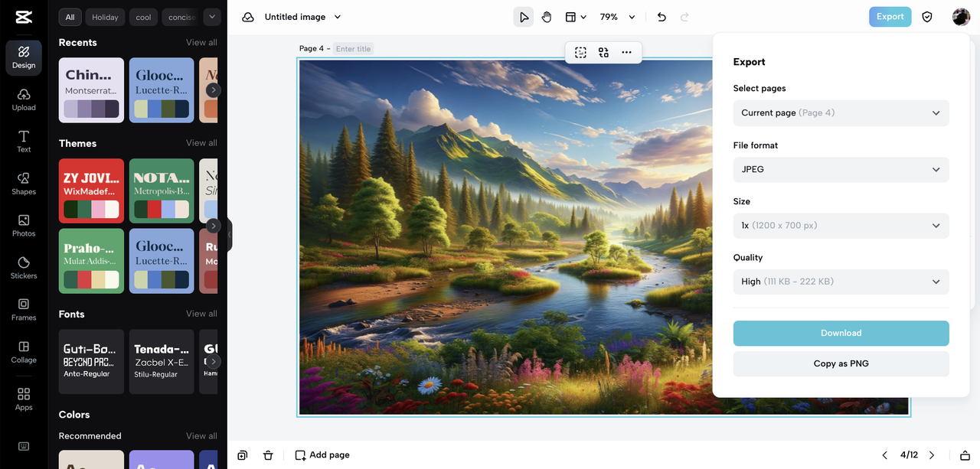Viewport: 980px width, 469px height.
Task: Select the All filter tag
Action: 70,17
